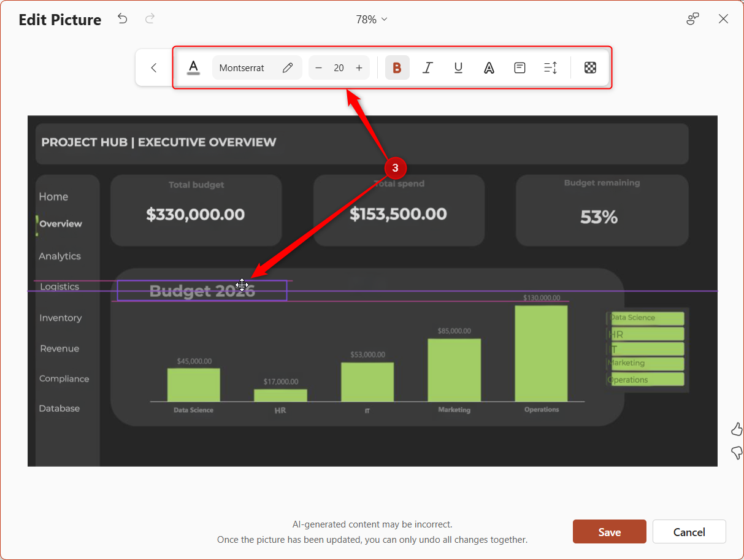Screen dimensions: 744x560
Task: Click the PROJECT HUB | EXECUTIVE OVERVIEW title
Action: (159, 142)
